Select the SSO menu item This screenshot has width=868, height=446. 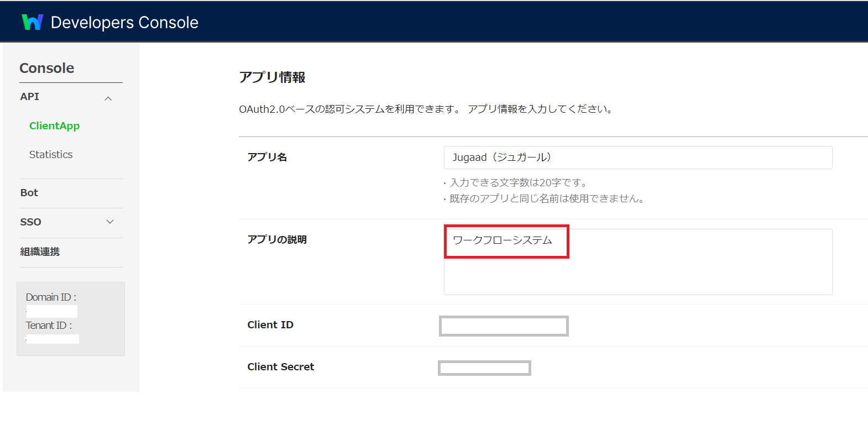(31, 222)
